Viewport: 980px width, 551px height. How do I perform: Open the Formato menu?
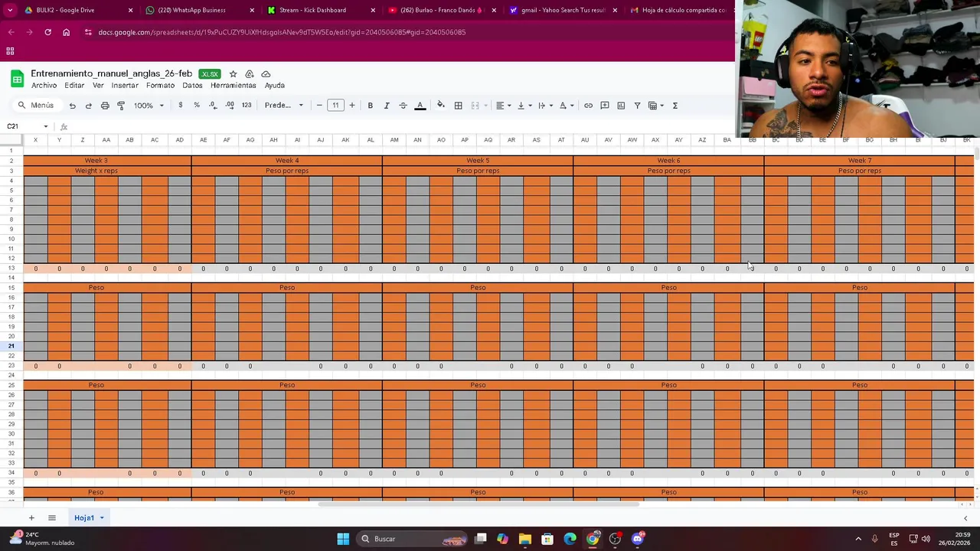pos(160,86)
